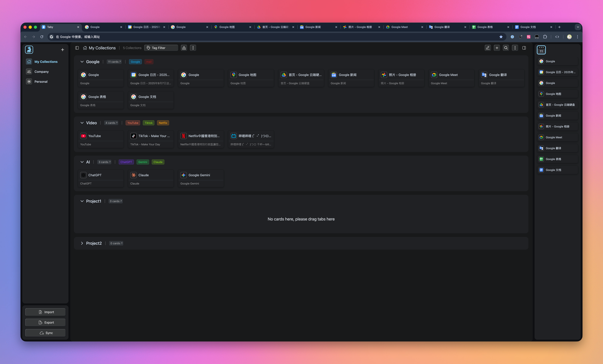Open the Google Gemini card
This screenshot has width=603, height=364.
pyautogui.click(x=201, y=178)
